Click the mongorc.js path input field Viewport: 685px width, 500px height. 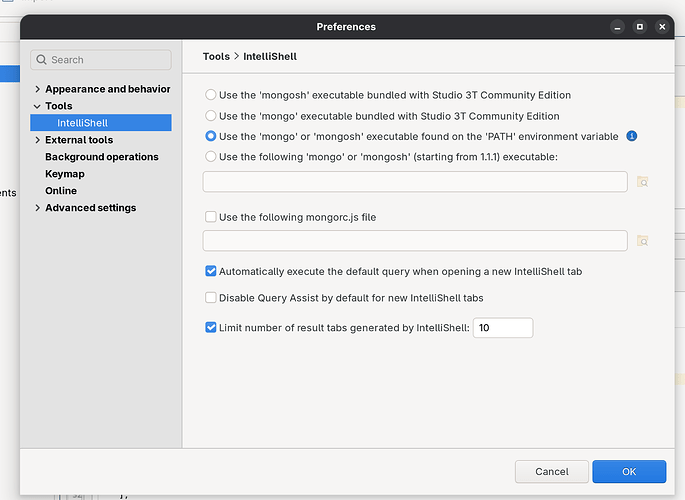pos(415,241)
